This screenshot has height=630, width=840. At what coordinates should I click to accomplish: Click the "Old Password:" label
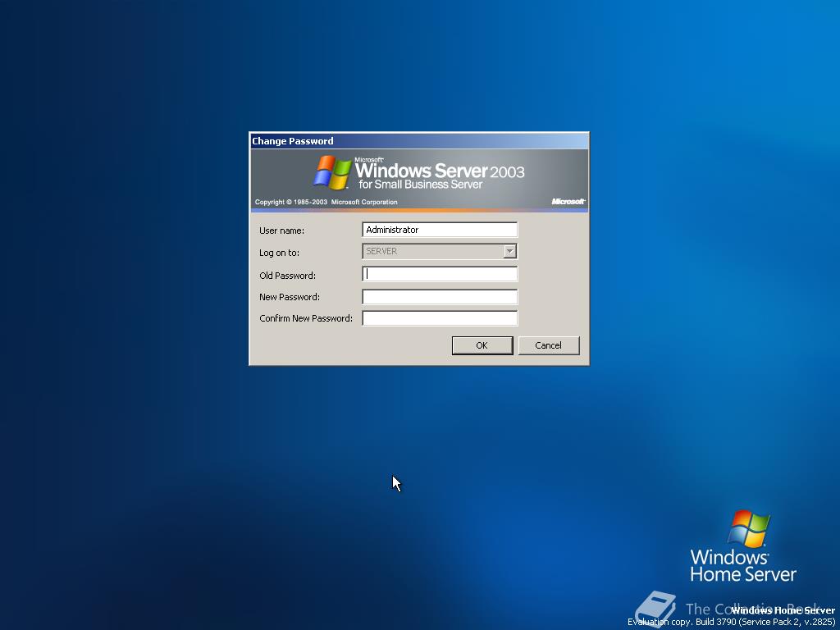288,276
